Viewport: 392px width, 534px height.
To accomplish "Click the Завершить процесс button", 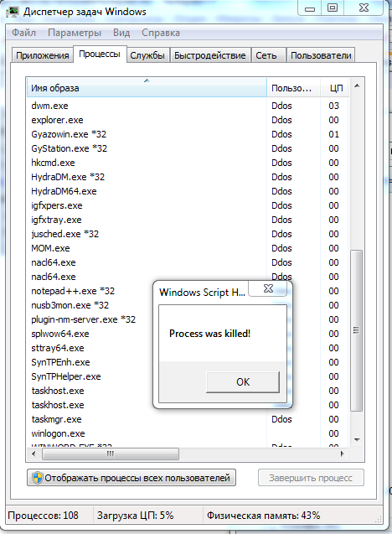I will pos(311,478).
